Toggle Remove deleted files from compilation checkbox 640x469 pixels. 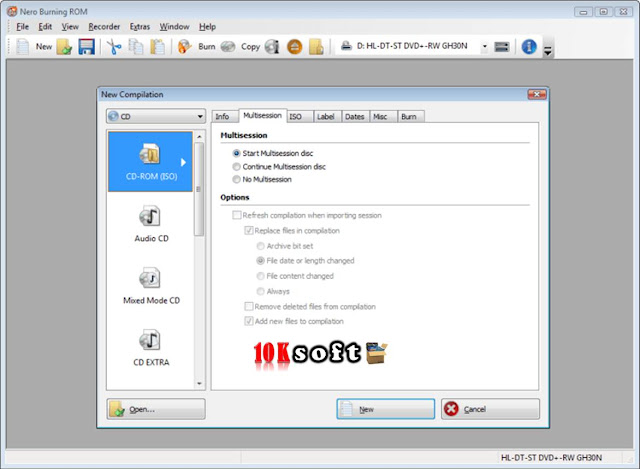249,306
